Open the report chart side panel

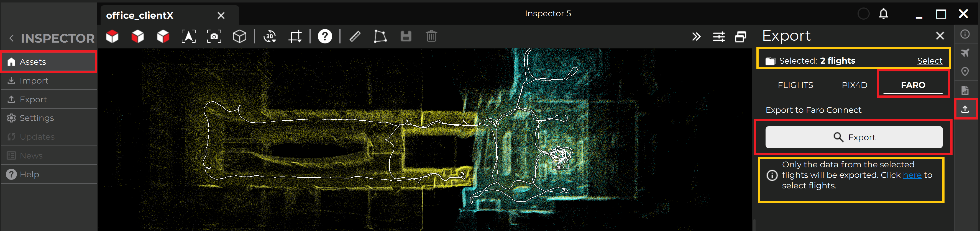coord(965,90)
